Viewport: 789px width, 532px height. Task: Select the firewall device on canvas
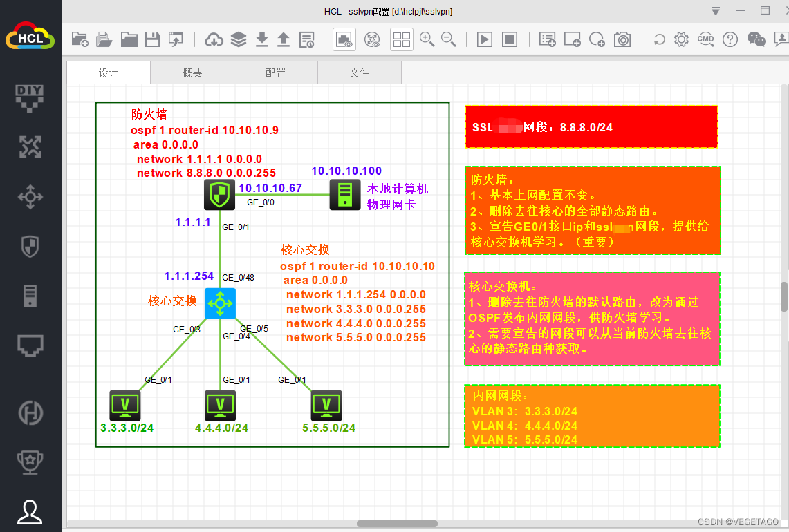tap(219, 195)
